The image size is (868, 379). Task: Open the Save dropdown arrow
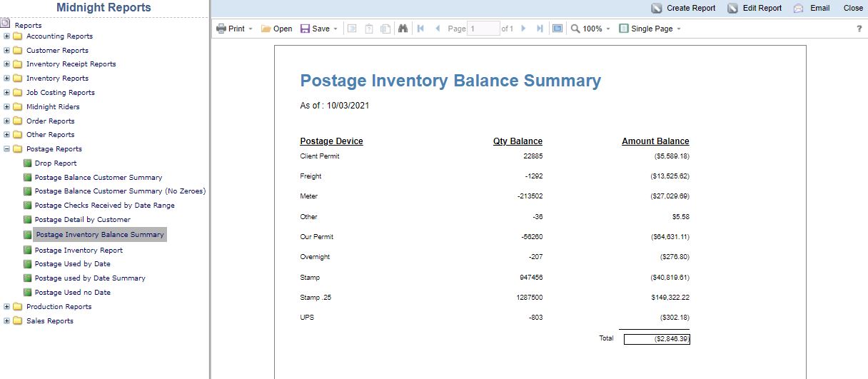click(x=335, y=29)
